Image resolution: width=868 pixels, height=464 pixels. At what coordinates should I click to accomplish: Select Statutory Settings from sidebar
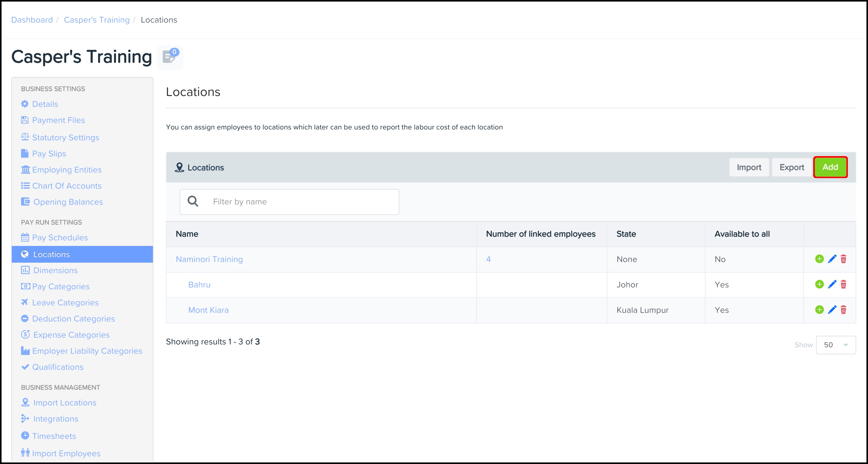click(x=65, y=138)
